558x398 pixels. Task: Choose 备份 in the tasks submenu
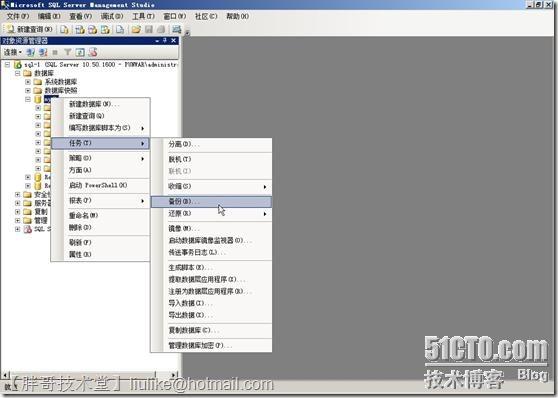click(x=211, y=201)
